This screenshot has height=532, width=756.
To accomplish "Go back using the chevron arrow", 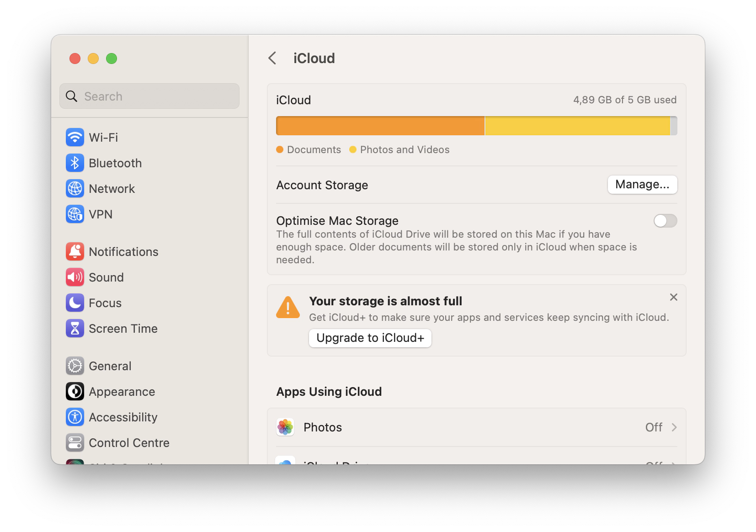I will pos(272,58).
